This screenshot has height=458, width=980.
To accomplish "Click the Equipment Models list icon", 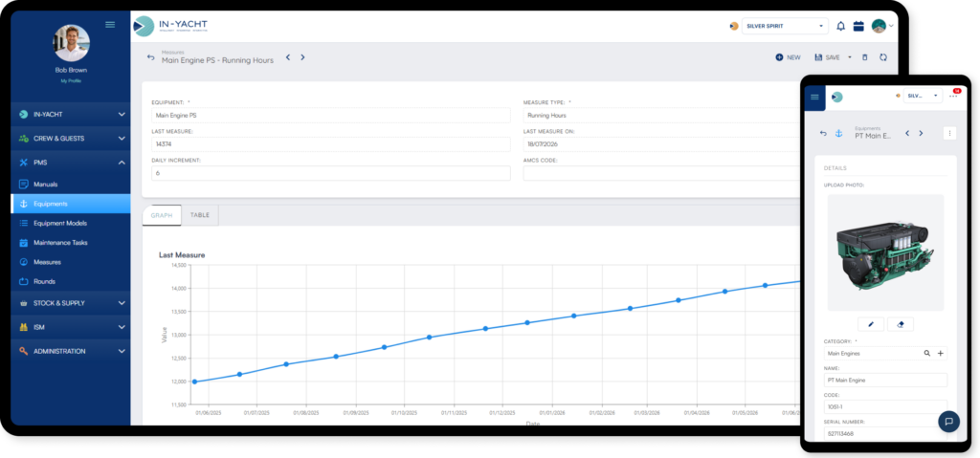I will click(x=24, y=223).
